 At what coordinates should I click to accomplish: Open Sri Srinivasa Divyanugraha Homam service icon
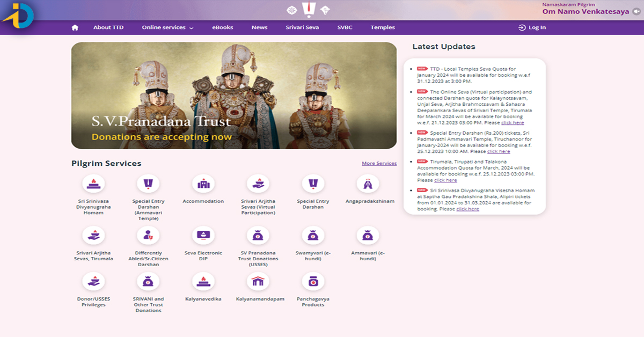[x=94, y=185]
